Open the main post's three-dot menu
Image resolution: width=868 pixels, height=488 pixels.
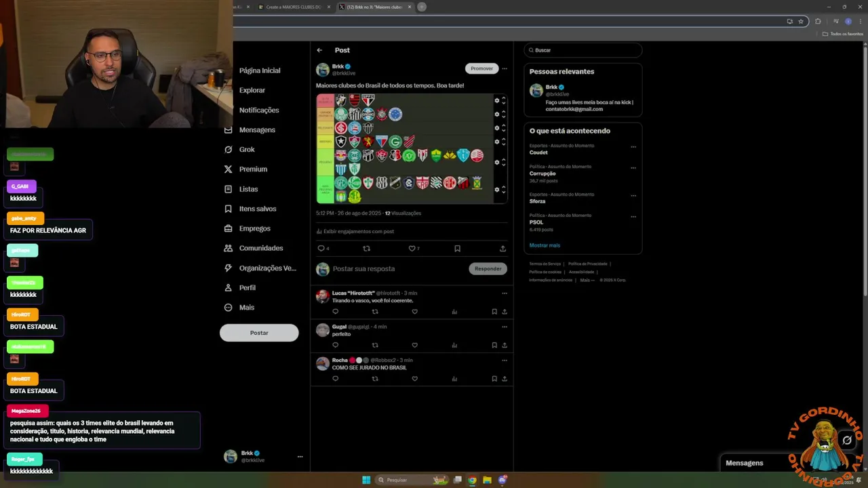point(504,68)
